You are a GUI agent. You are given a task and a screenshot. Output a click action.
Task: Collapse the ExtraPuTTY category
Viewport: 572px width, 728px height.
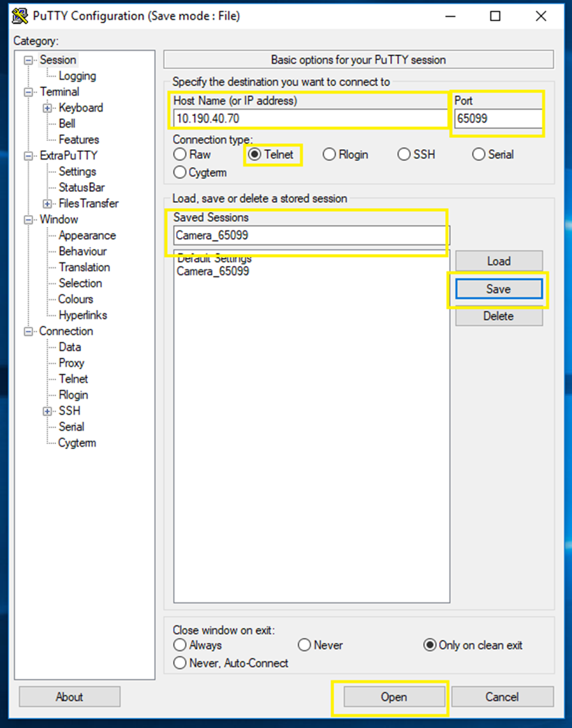(27, 156)
